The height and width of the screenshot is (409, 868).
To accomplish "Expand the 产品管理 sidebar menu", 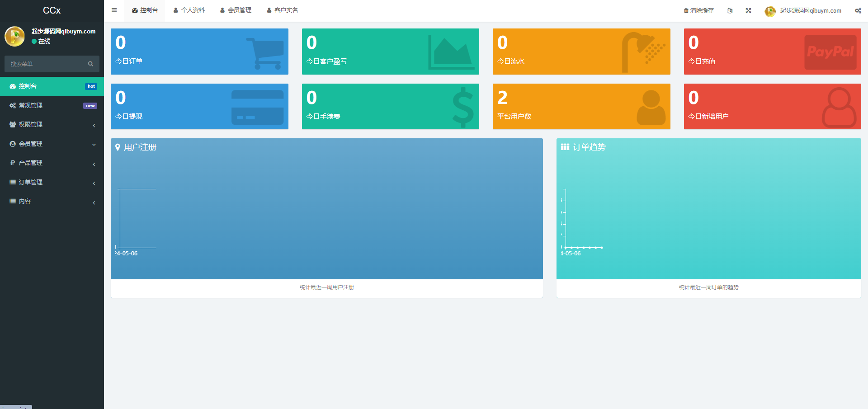I will [x=52, y=163].
